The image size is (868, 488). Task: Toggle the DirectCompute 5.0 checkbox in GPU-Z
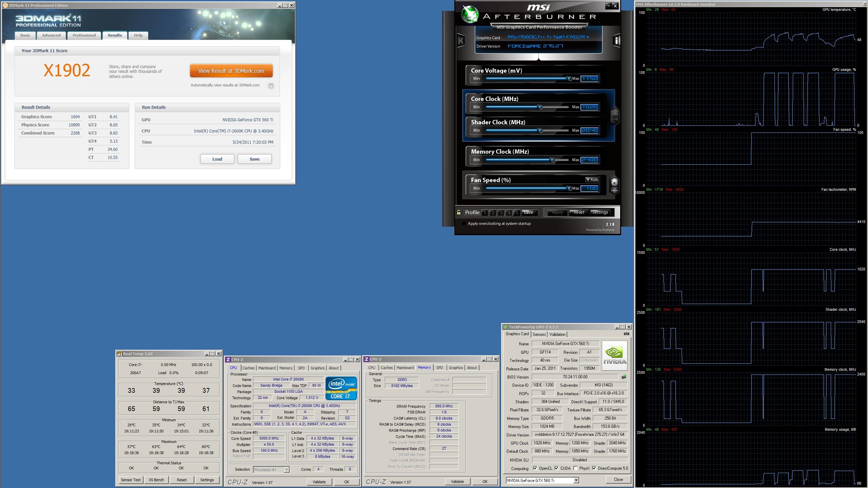(594, 468)
